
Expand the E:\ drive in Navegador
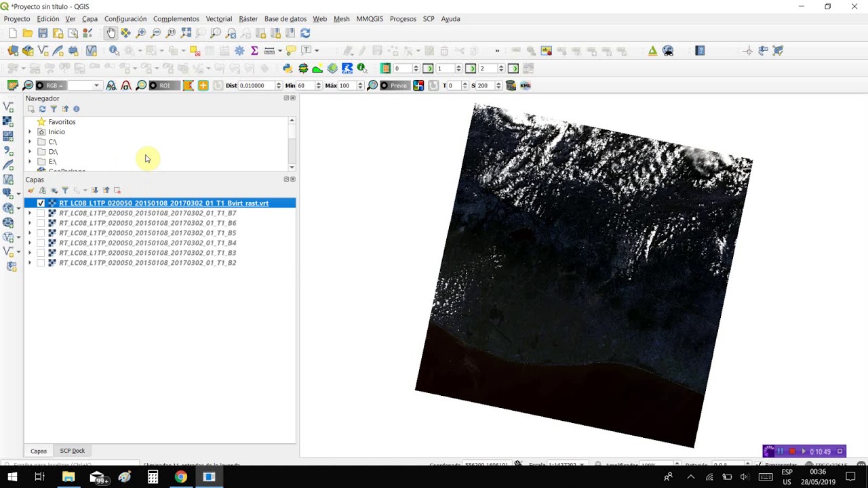29,162
